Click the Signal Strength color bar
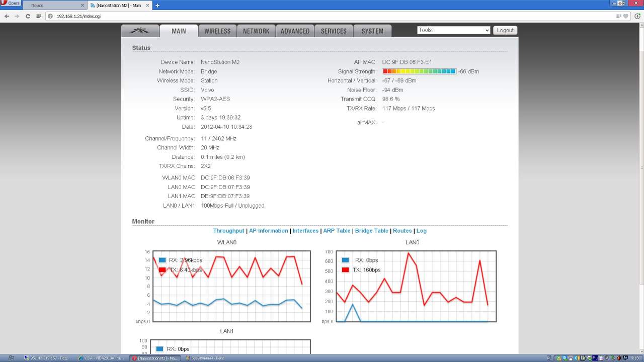The height and width of the screenshot is (362, 644). [419, 71]
